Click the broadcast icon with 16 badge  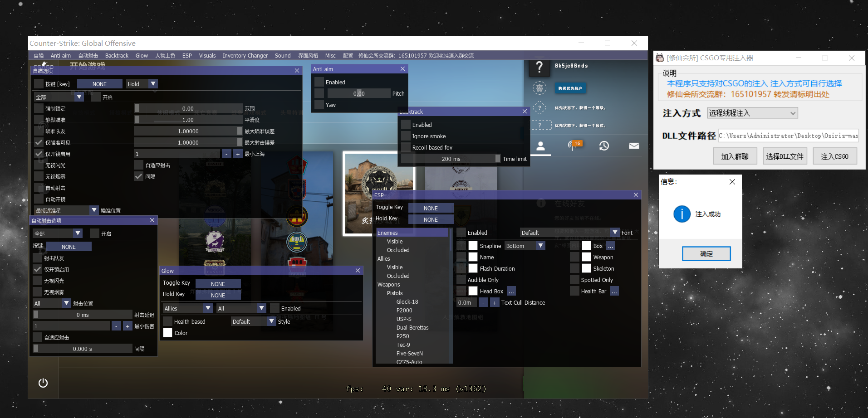tap(574, 146)
